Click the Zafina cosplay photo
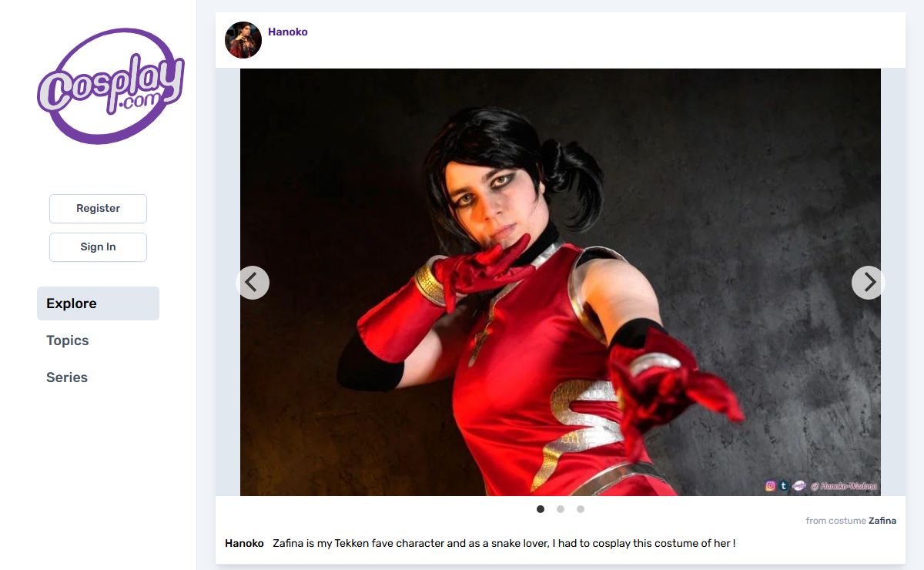 click(561, 282)
